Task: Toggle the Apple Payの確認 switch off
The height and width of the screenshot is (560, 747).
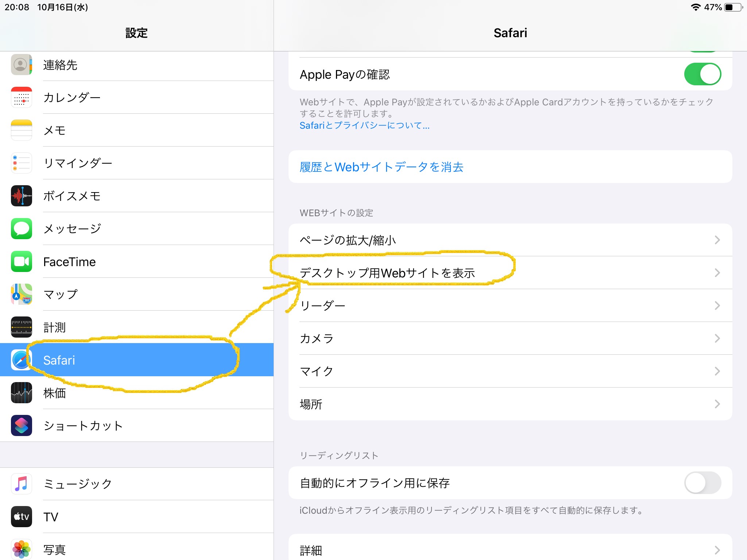Action: [x=703, y=74]
